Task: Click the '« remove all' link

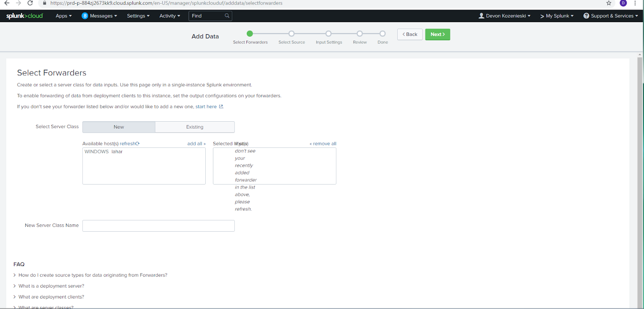Action: pyautogui.click(x=323, y=144)
